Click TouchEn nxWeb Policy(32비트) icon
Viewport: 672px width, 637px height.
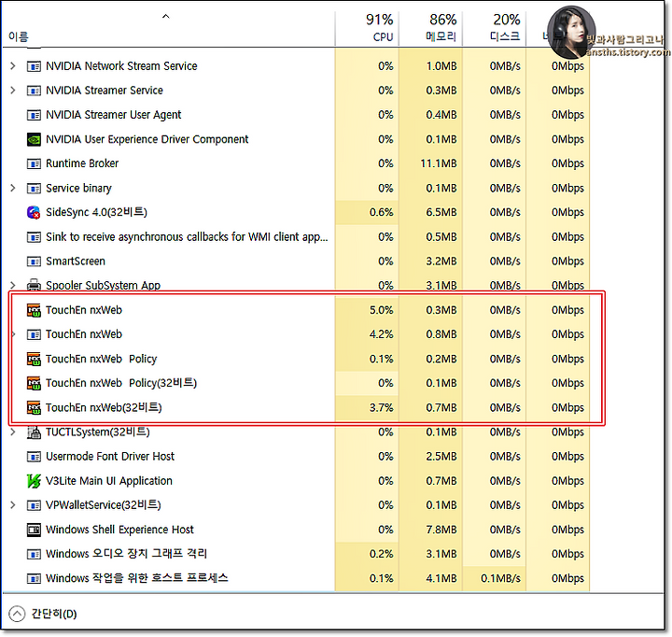(x=34, y=383)
